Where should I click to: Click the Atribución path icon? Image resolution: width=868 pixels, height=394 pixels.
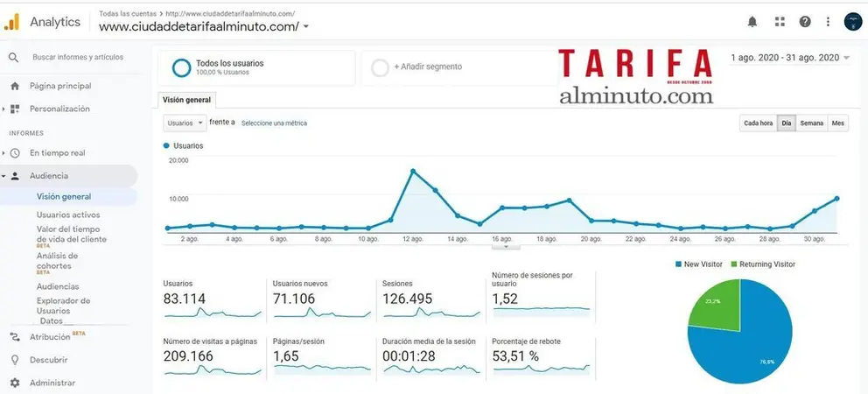[x=15, y=337]
